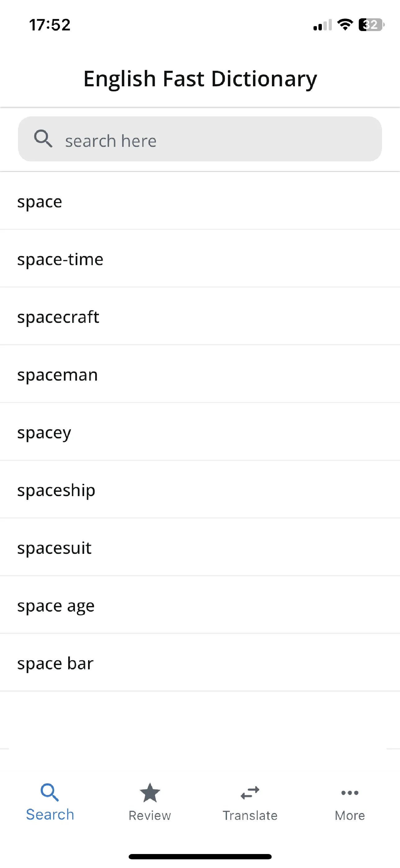The image size is (400, 868).
Task: Select the 'space-time' entry
Action: [200, 259]
